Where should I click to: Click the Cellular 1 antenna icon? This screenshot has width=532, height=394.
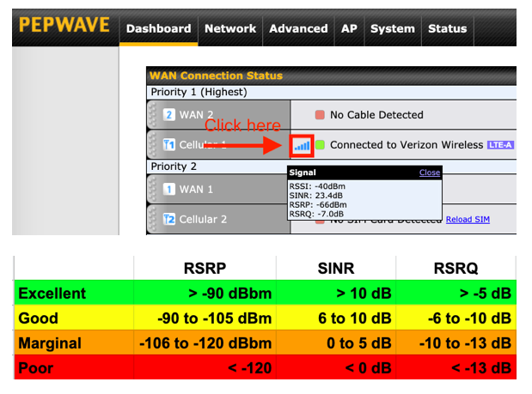point(169,145)
